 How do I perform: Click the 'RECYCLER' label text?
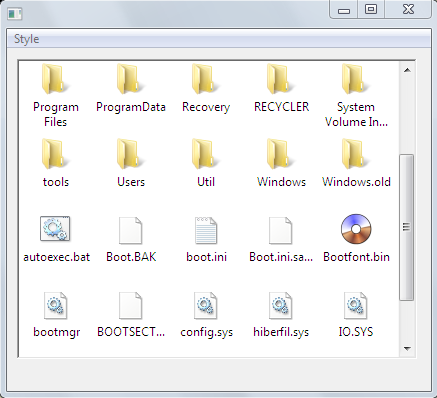coord(281,107)
